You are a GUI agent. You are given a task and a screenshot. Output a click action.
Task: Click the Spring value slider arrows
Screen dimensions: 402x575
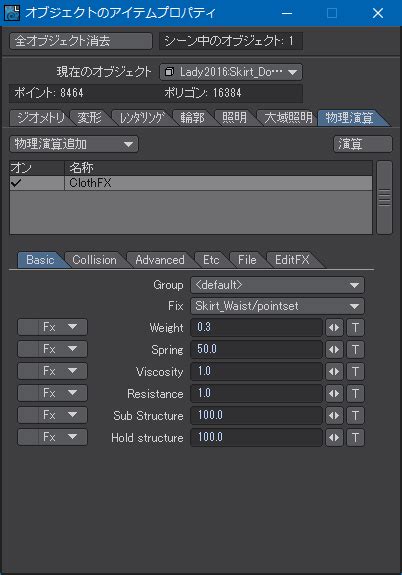[x=334, y=349]
